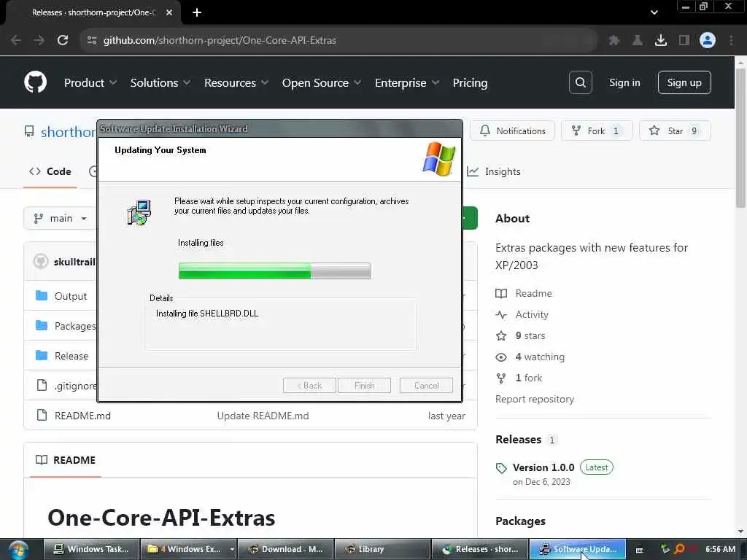The height and width of the screenshot is (560, 747).
Task: Click the Notifications button
Action: point(513,131)
